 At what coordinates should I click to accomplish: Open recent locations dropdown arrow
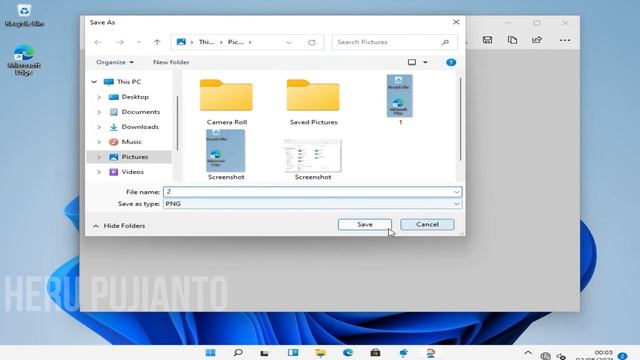click(x=139, y=42)
